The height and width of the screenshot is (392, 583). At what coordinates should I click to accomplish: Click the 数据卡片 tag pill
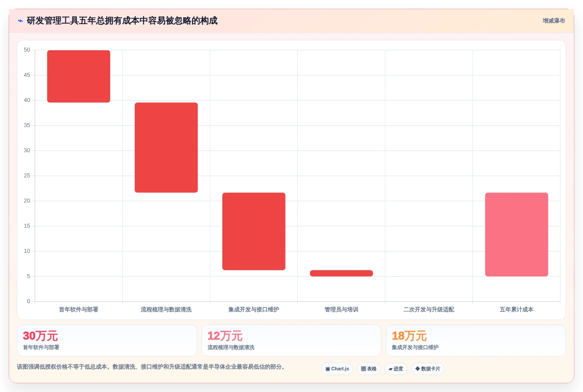428,369
